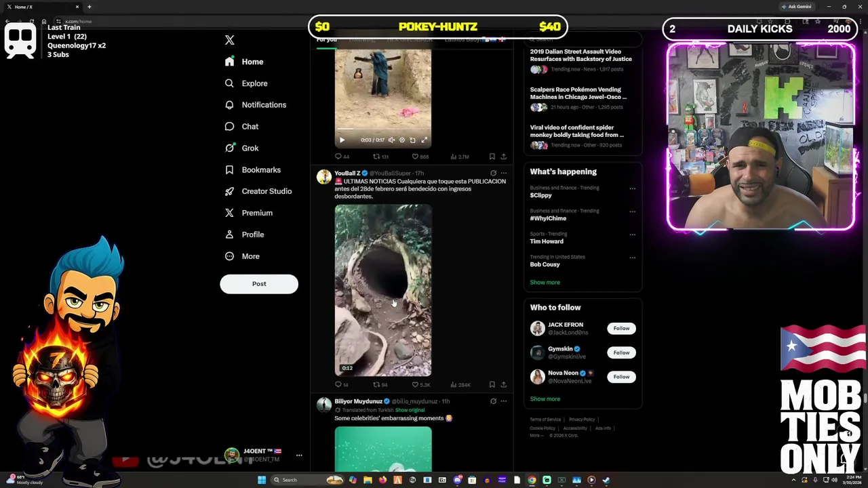The height and width of the screenshot is (488, 868).
Task: Open more options for the $Clippy trend
Action: (x=632, y=188)
